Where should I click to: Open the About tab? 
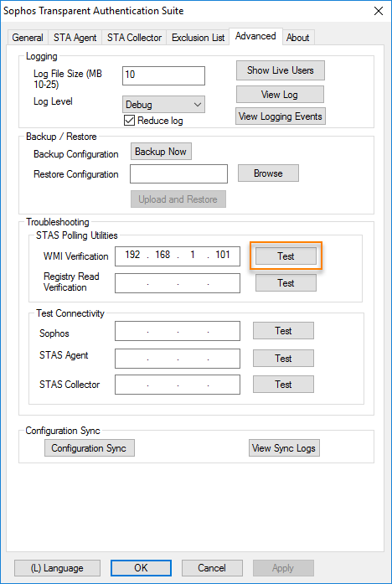298,38
